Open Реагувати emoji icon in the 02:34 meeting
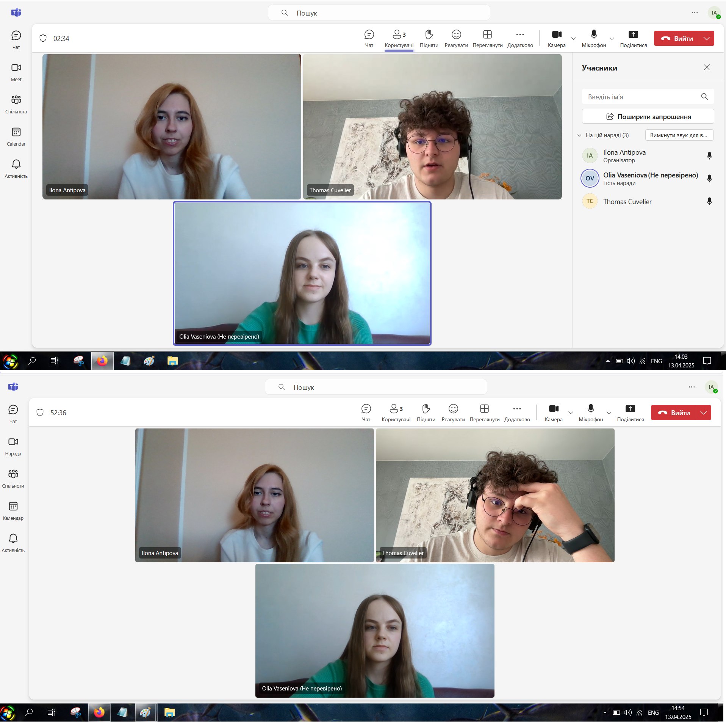Image resolution: width=726 pixels, height=728 pixels. pos(456,38)
